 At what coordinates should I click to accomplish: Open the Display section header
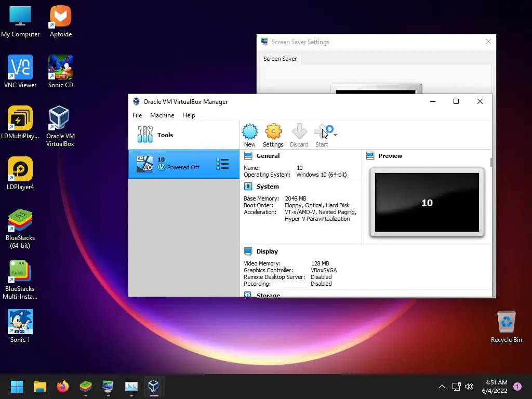(267, 251)
